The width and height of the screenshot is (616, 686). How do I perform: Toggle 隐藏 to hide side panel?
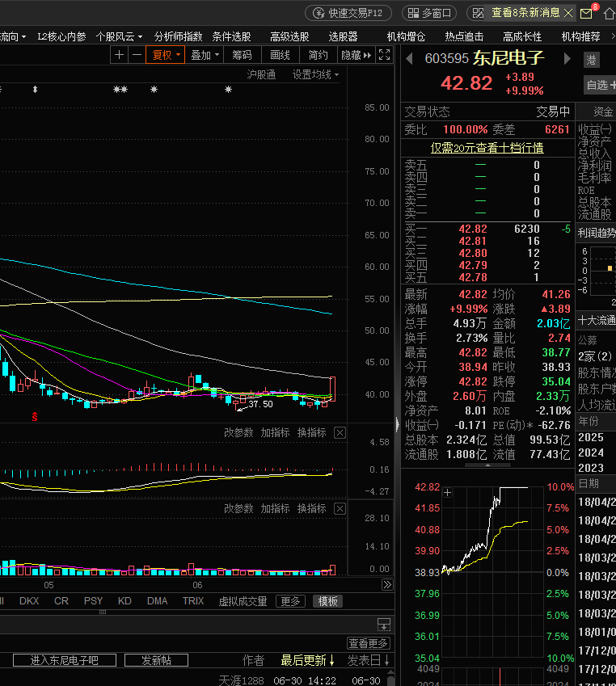click(x=356, y=55)
